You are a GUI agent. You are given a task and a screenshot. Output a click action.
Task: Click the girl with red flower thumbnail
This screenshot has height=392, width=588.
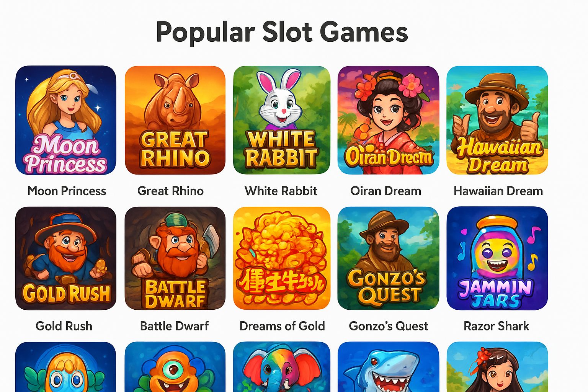click(497, 367)
